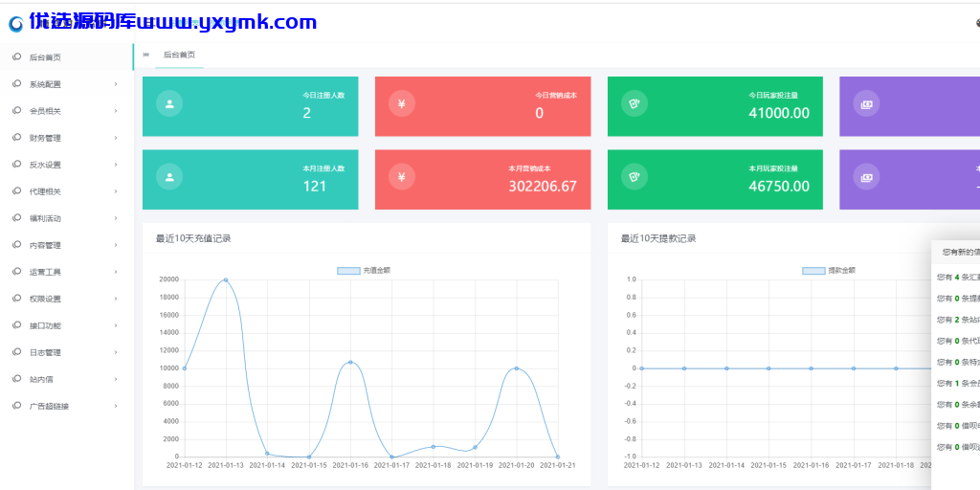Click the value 41000.00
Image resolution: width=980 pixels, height=490 pixels.
pos(779,113)
